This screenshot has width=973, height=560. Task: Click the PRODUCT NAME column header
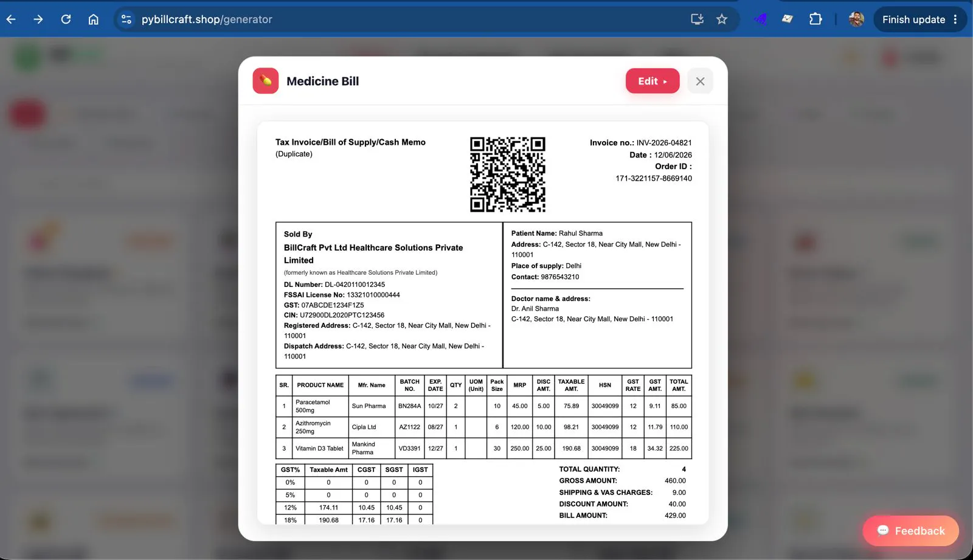coord(320,385)
